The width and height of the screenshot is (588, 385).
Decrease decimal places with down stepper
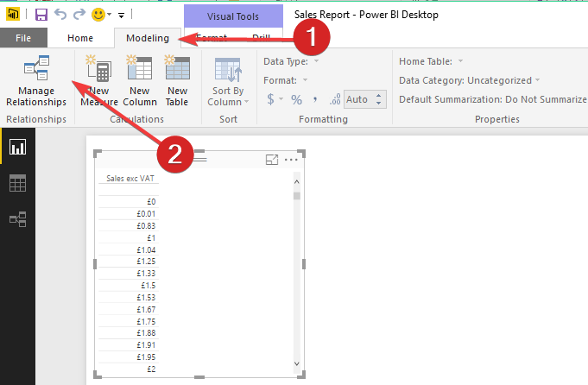point(379,103)
